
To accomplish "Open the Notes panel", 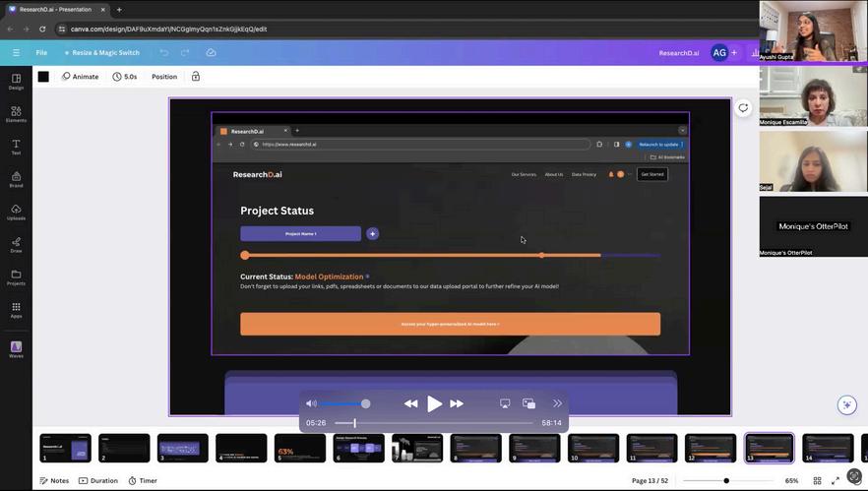I will tap(54, 480).
